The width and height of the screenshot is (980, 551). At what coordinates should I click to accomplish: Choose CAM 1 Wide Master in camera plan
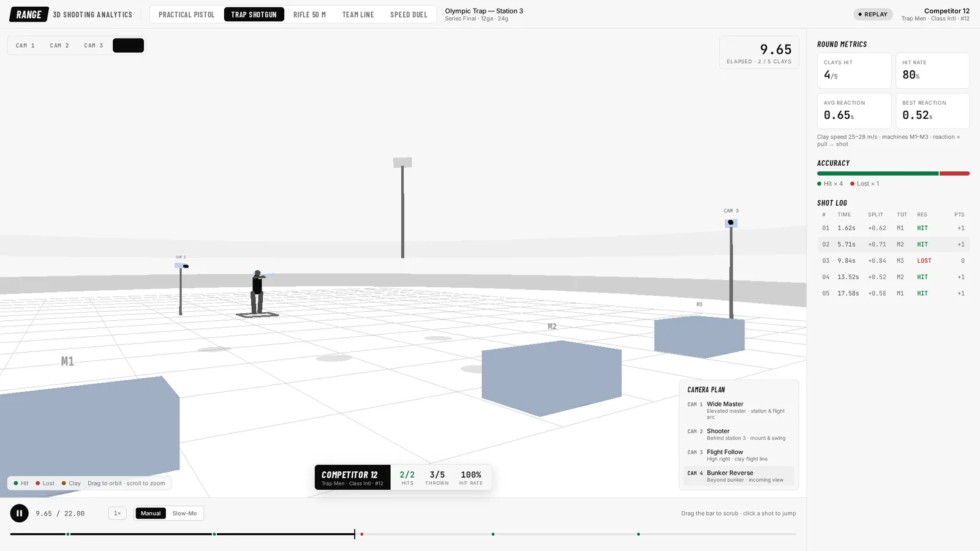(x=739, y=410)
